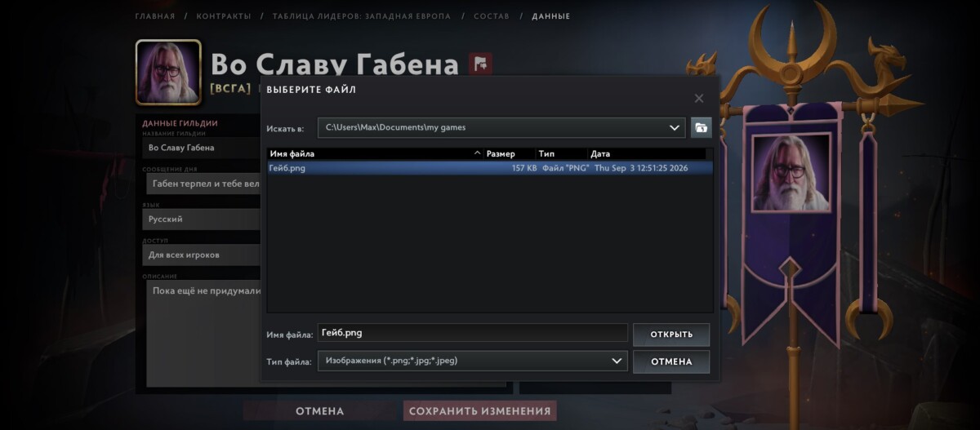The width and height of the screenshot is (980, 430).
Task: Open the Тип файла images filter dropdown
Action: pyautogui.click(x=472, y=361)
